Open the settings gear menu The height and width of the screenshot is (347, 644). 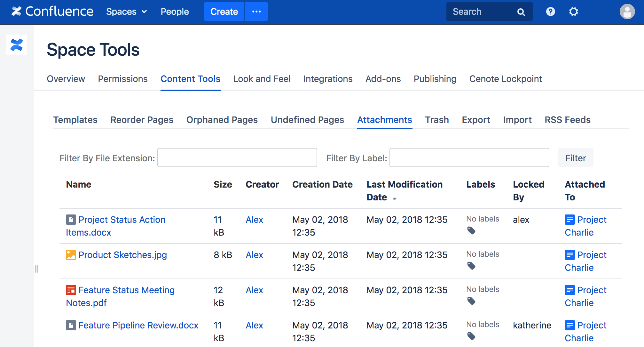pos(574,12)
